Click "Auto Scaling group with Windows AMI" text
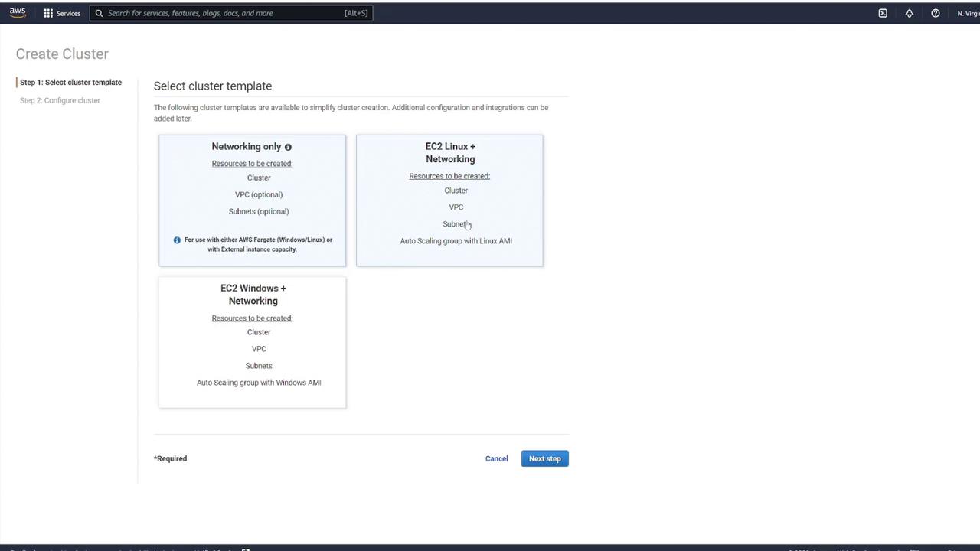980x551 pixels. (259, 383)
